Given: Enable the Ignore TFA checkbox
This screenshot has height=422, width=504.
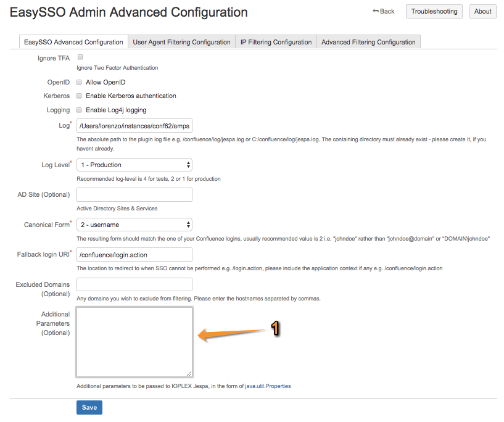Looking at the screenshot, I should pos(80,56).
